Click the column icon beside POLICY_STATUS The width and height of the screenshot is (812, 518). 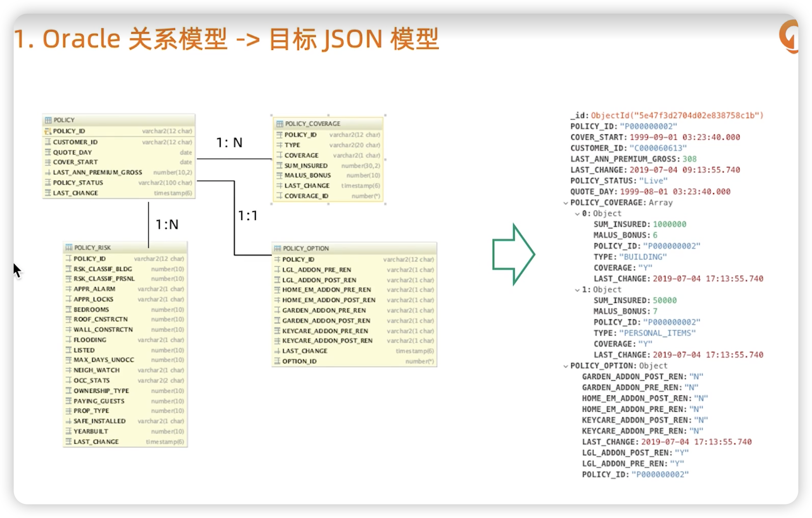pyautogui.click(x=48, y=183)
